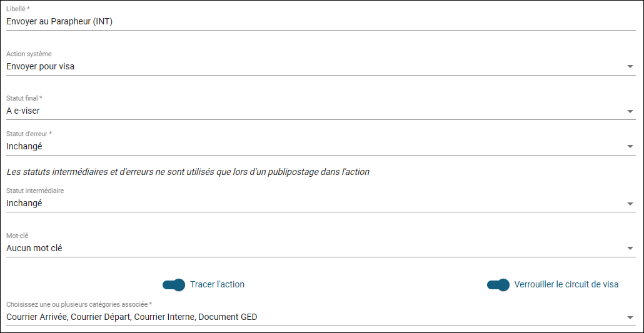This screenshot has height=333, width=644.
Task: Click the 'Courrier Arrivée, Courrier Départ' category list
Action: 131,317
